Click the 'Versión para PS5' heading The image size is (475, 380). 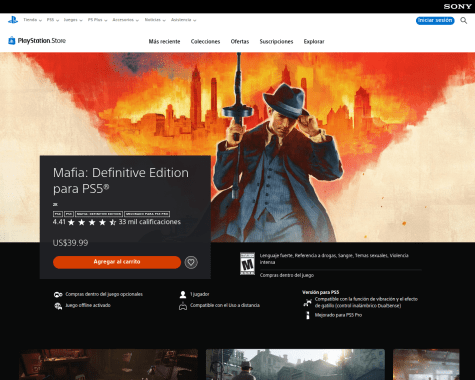(321, 292)
